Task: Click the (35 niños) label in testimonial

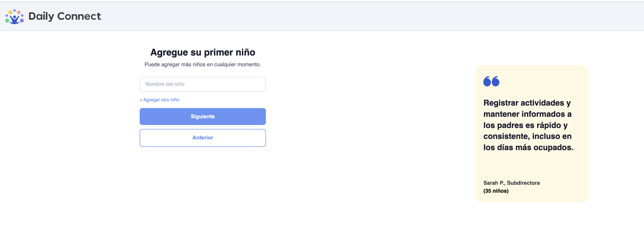Action: point(496,191)
